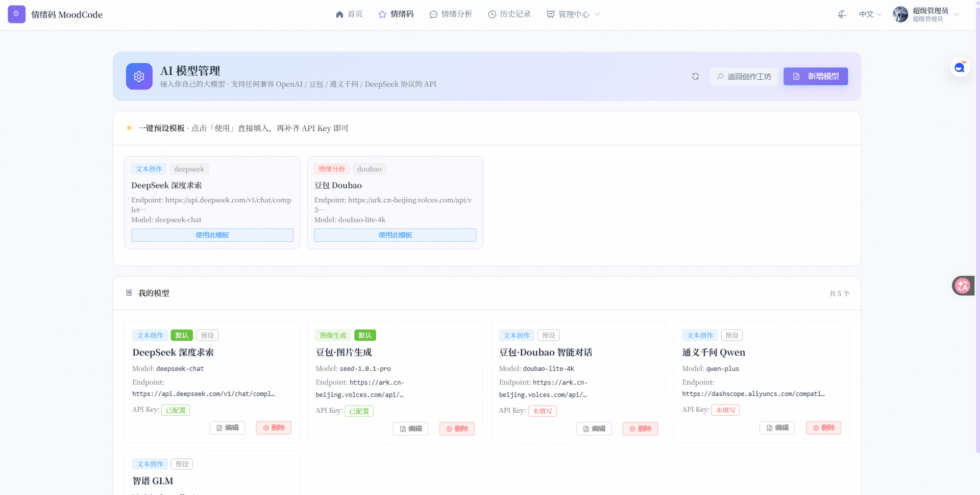Delete the 豆包·图片生成 model
The height and width of the screenshot is (495, 980).
coord(457,429)
